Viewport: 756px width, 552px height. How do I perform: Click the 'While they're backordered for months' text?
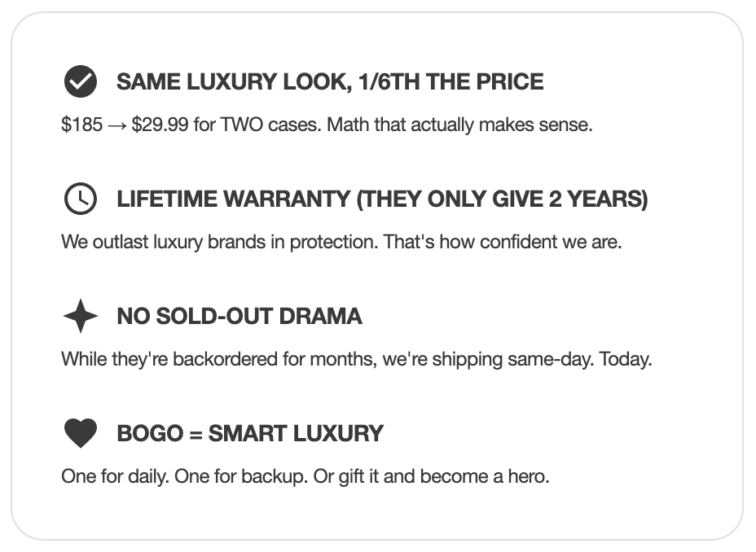pos(217,359)
